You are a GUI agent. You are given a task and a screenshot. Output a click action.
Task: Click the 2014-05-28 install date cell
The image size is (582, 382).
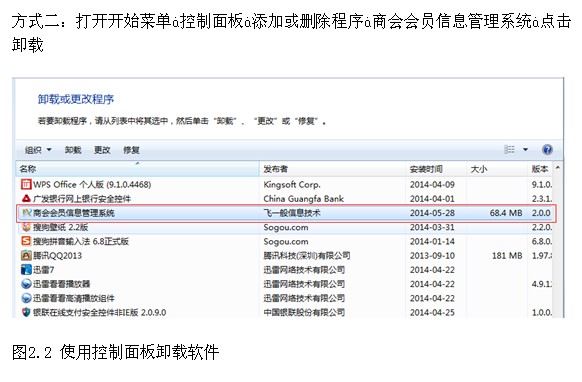[432, 213]
